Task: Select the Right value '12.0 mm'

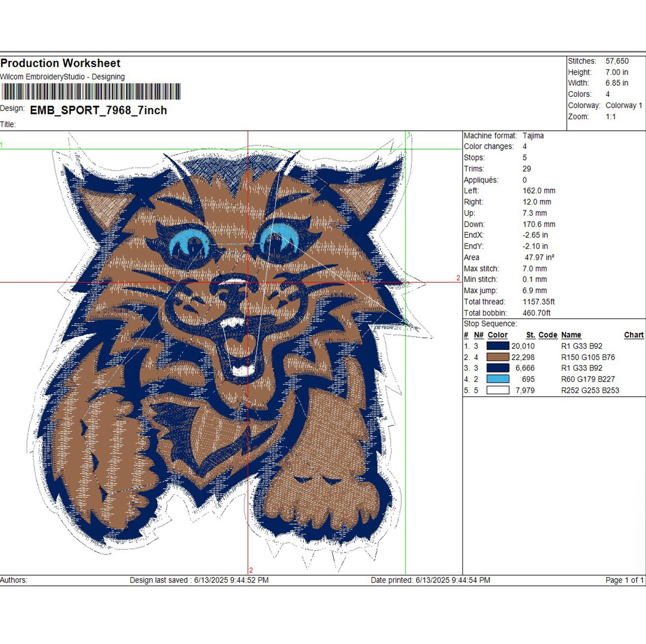Action: point(537,202)
